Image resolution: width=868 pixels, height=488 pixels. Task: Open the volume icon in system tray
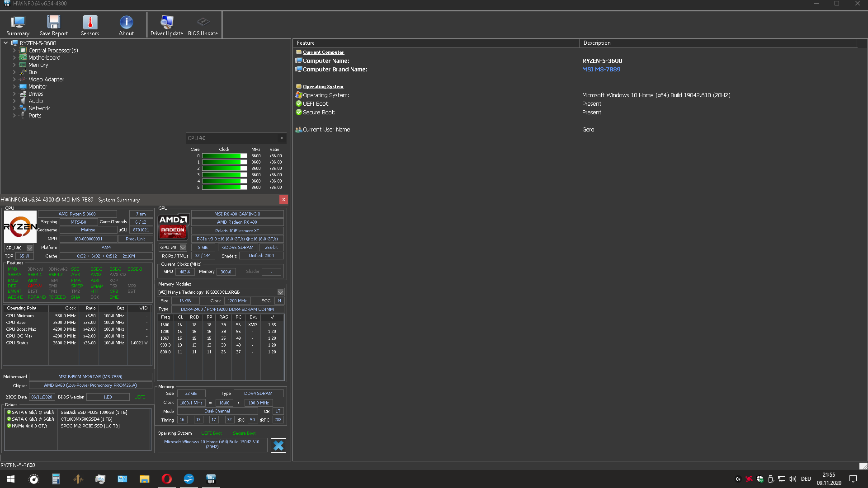[793, 479]
